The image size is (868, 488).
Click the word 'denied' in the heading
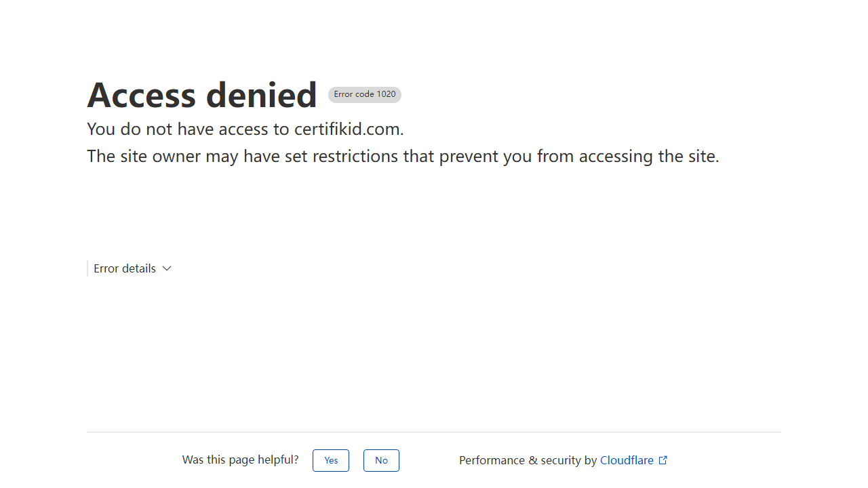click(261, 95)
